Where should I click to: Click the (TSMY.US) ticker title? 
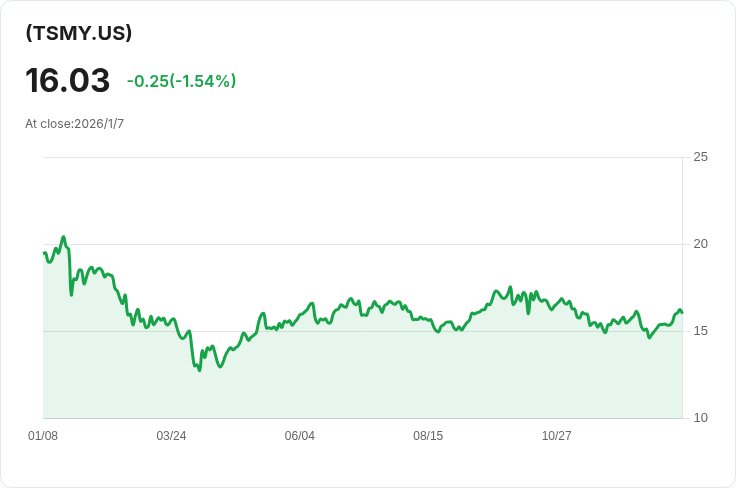pyautogui.click(x=79, y=33)
